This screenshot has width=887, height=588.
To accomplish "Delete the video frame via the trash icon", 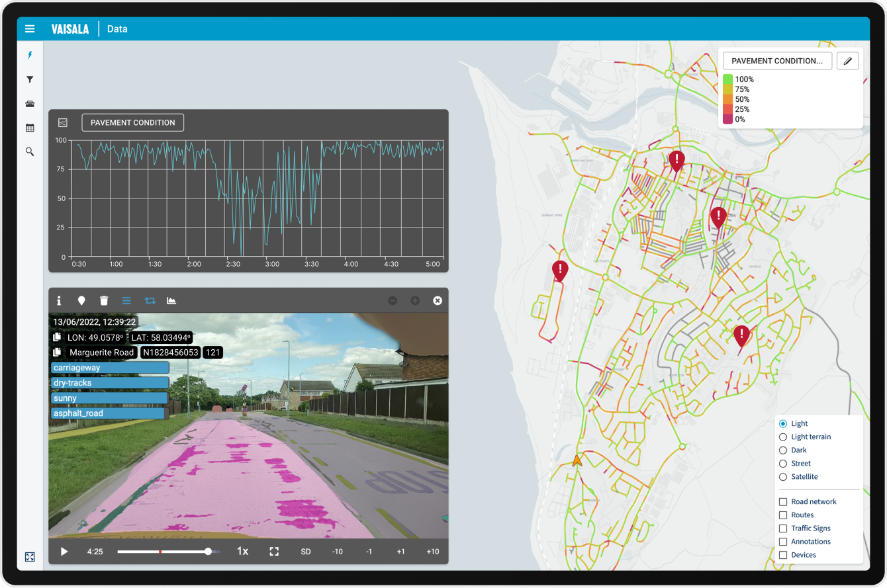I will click(x=104, y=300).
